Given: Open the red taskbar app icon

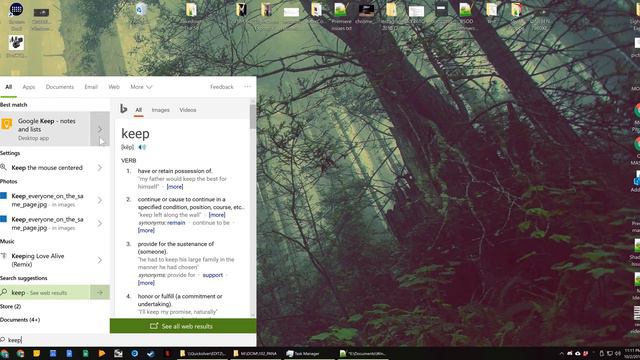Looking at the screenshot, I should pos(167,353).
